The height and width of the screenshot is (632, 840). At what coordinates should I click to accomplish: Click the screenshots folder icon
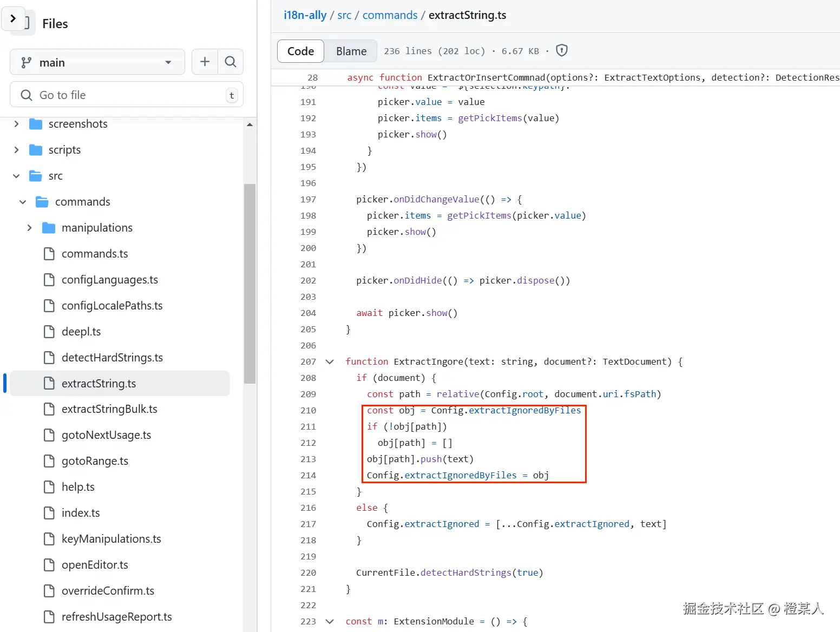tap(36, 124)
